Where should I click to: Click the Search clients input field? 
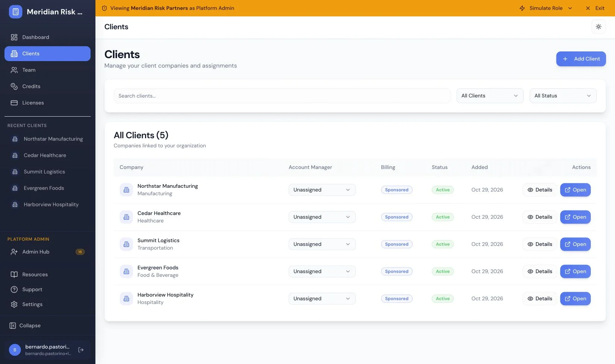(x=282, y=96)
